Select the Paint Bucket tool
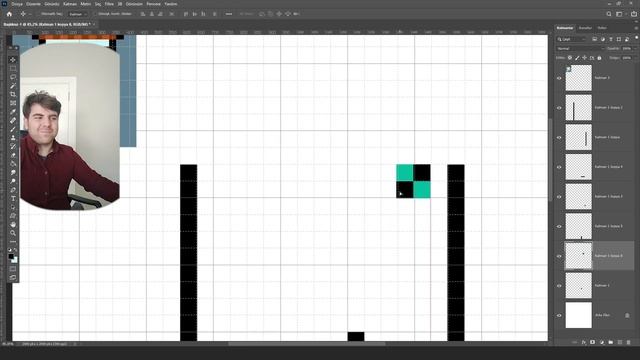640x360 pixels. [13, 164]
